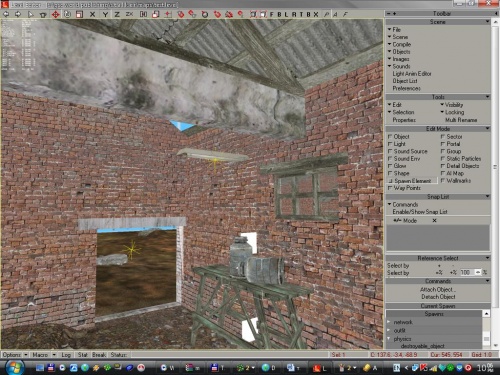This screenshot has width=500, height=375.
Task: Click the object snap tag icon
Action: tap(181, 14)
